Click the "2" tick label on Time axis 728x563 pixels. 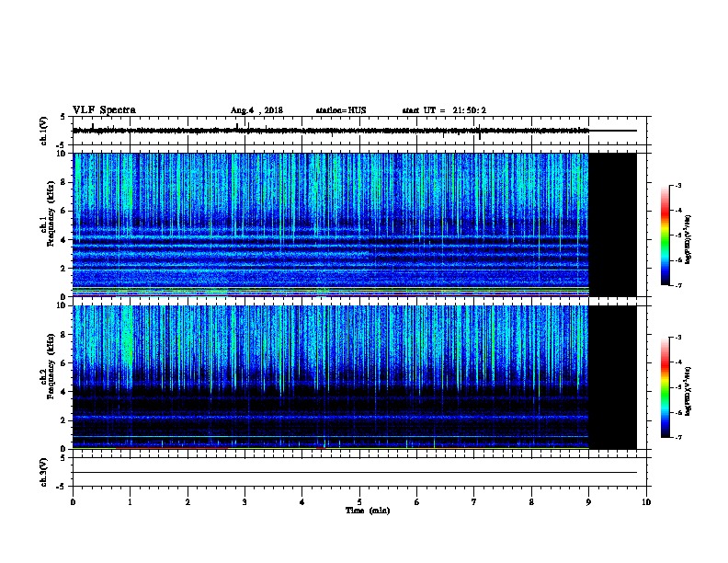188,501
